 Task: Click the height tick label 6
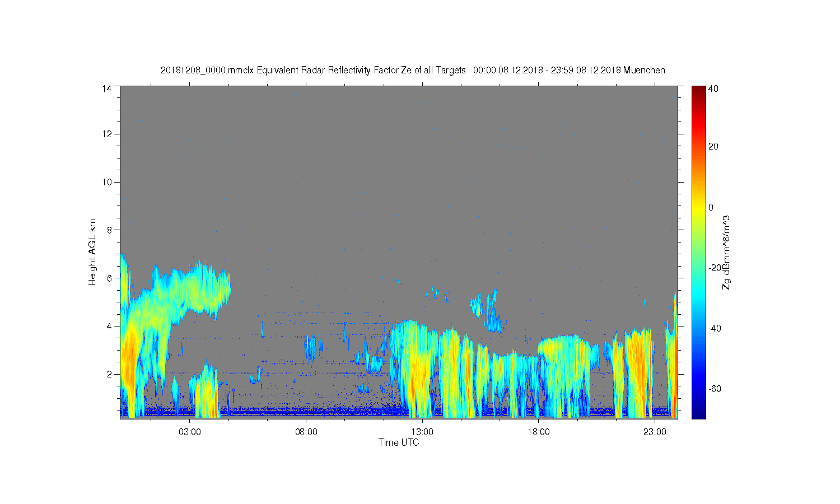point(110,278)
